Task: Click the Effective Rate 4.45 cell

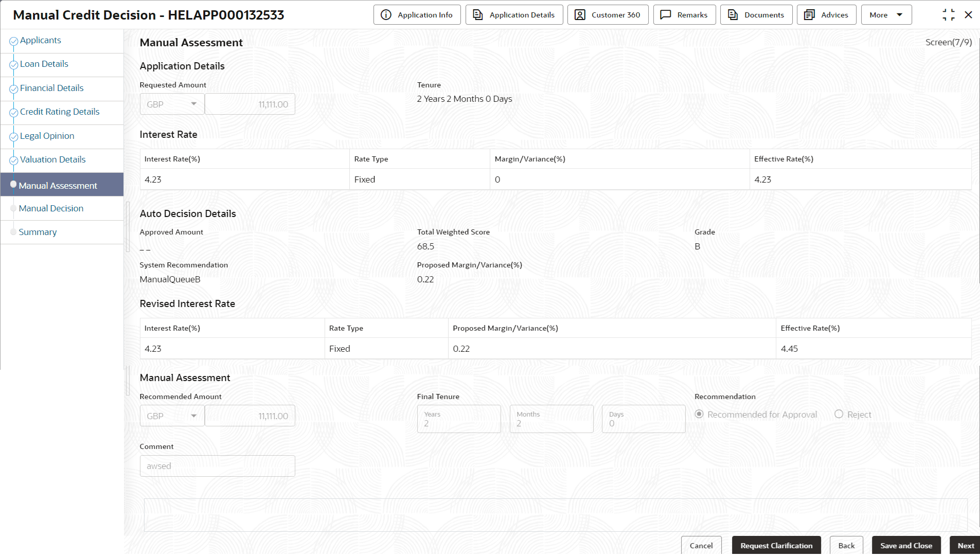Action: tap(874, 349)
